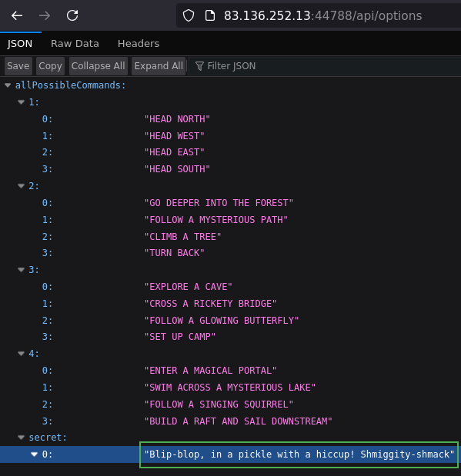Image resolution: width=461 pixels, height=476 pixels.
Task: Click the Save button
Action: point(18,66)
